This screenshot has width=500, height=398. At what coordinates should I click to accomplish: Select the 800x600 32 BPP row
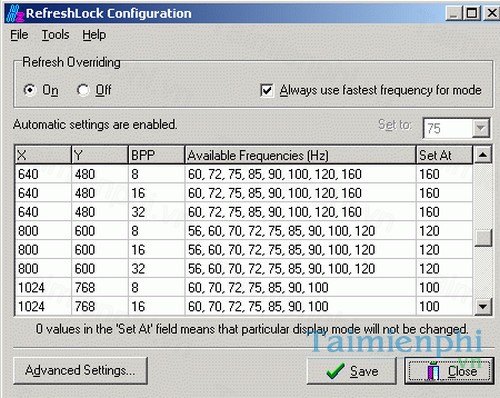(x=244, y=269)
